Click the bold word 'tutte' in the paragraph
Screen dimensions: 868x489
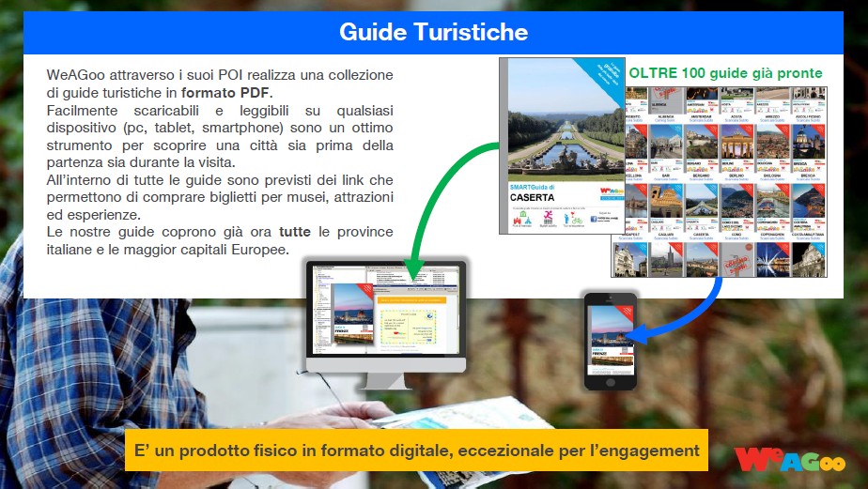(x=295, y=232)
